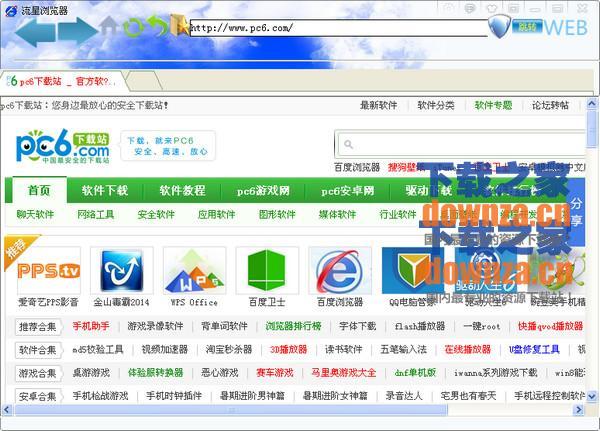Screen dimensions: 600x431
Task: Open the flash播放器 link
Action: coord(420,326)
